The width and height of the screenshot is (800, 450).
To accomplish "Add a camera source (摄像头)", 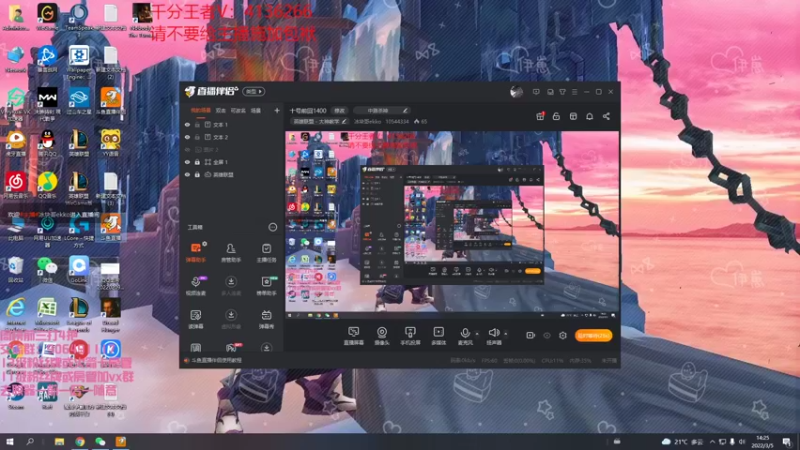I will point(382,336).
